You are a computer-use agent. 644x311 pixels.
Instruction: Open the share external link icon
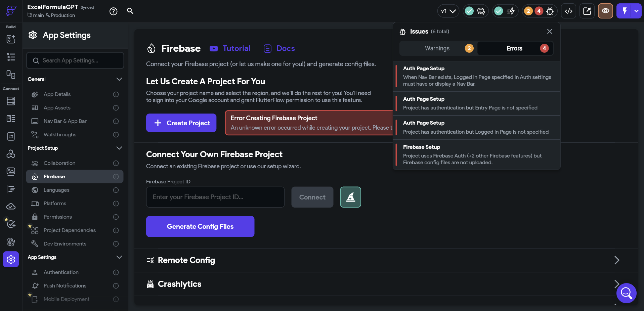pos(587,11)
